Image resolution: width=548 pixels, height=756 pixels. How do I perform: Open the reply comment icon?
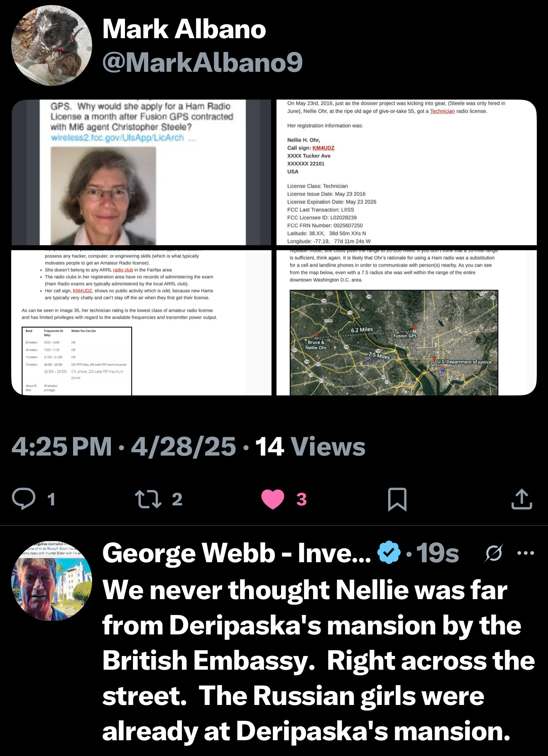click(24, 499)
